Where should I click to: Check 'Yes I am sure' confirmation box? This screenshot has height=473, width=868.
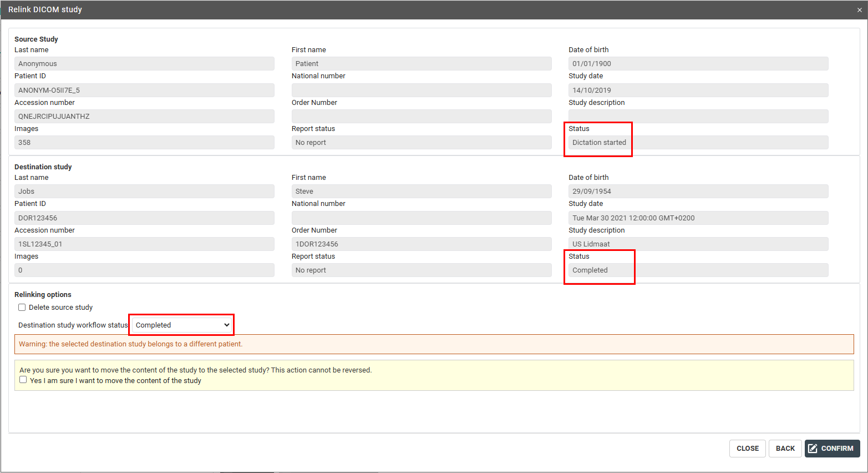click(23, 380)
